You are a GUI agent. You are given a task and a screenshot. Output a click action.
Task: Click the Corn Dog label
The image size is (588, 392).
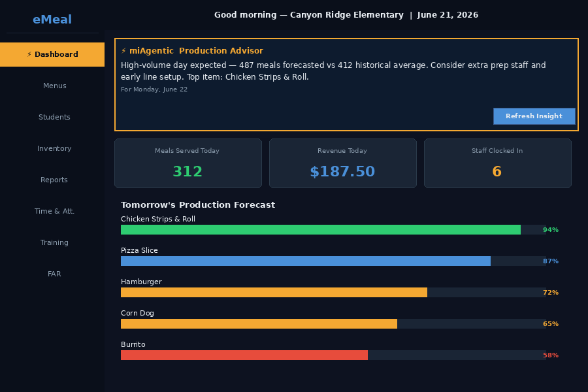click(x=137, y=313)
